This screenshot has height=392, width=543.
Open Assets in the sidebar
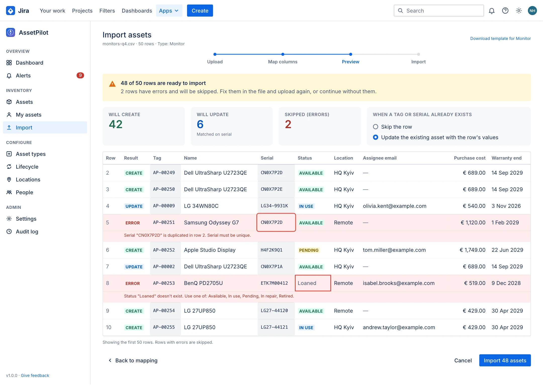point(45,102)
